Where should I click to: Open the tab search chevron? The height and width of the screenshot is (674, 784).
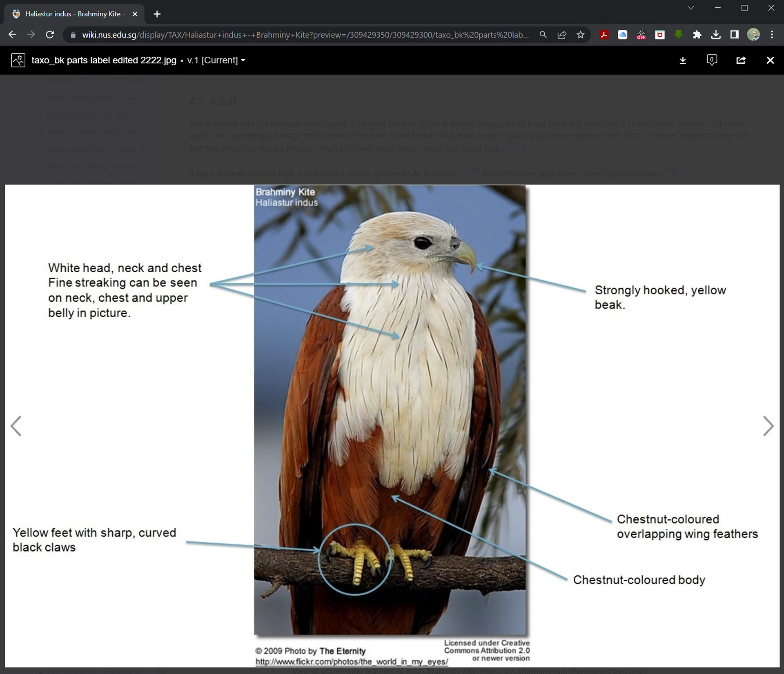tap(691, 8)
